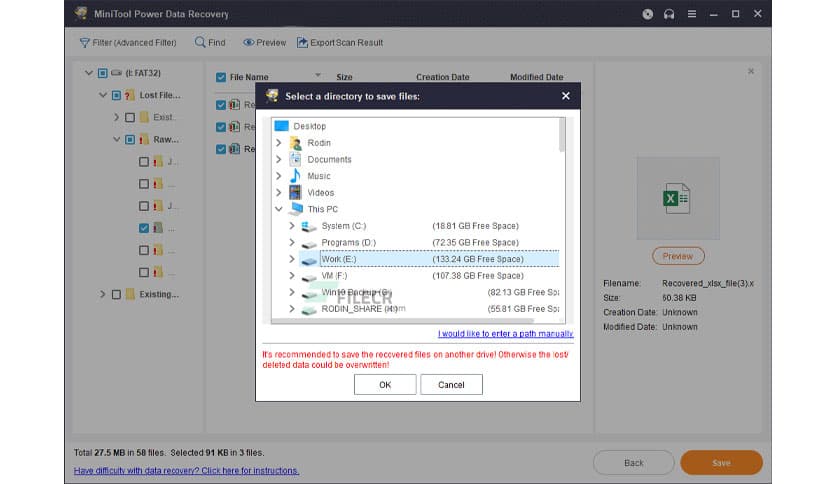Click I would like to enter a path manually
The width and height of the screenshot is (836, 484).
click(505, 334)
